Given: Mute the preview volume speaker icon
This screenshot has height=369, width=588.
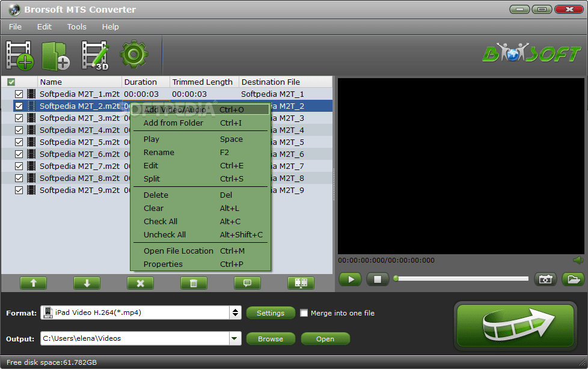Looking at the screenshot, I should tap(578, 260).
